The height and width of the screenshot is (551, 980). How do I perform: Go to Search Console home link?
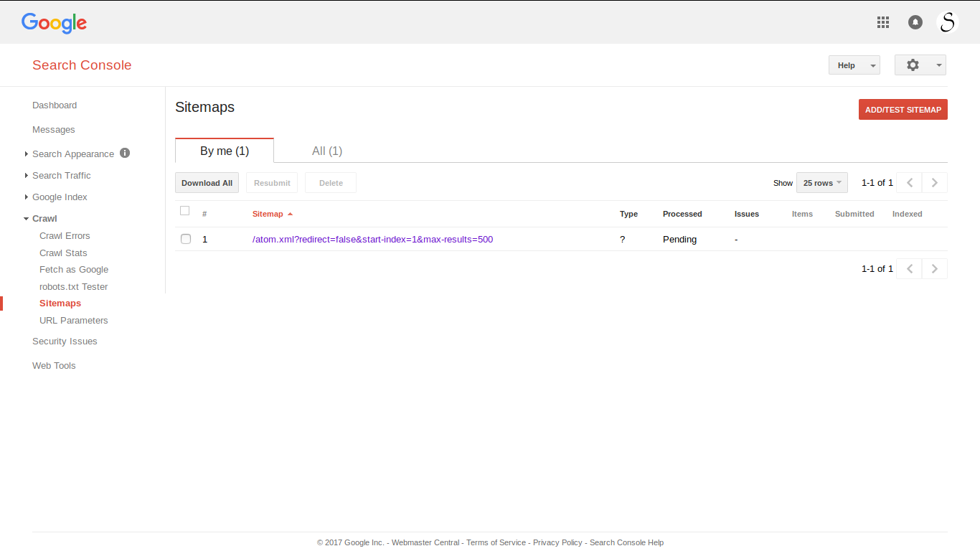pos(82,65)
